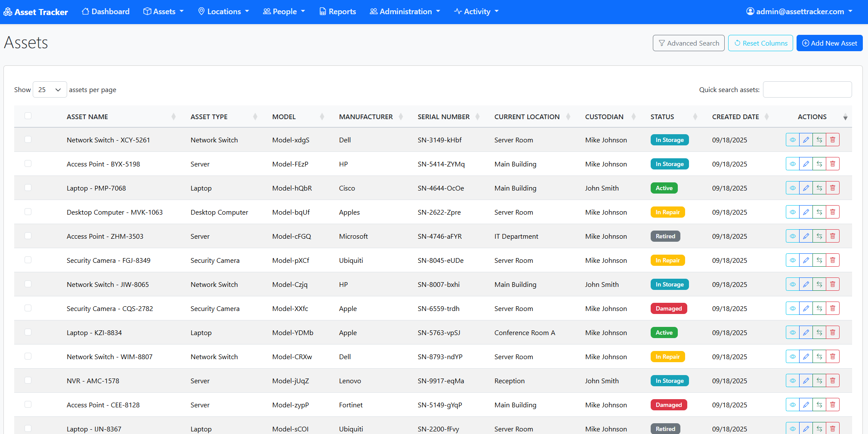Screen dimensions: 868x434
Task: Transfer the Laptop KZI-8834 asset
Action: click(820, 332)
